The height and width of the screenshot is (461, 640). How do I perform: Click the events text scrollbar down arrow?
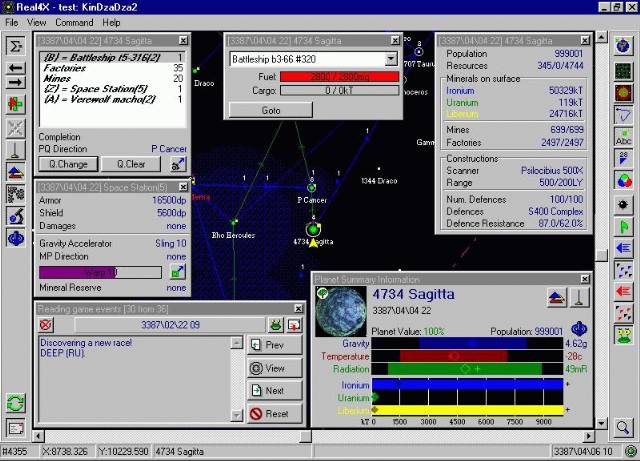click(237, 416)
